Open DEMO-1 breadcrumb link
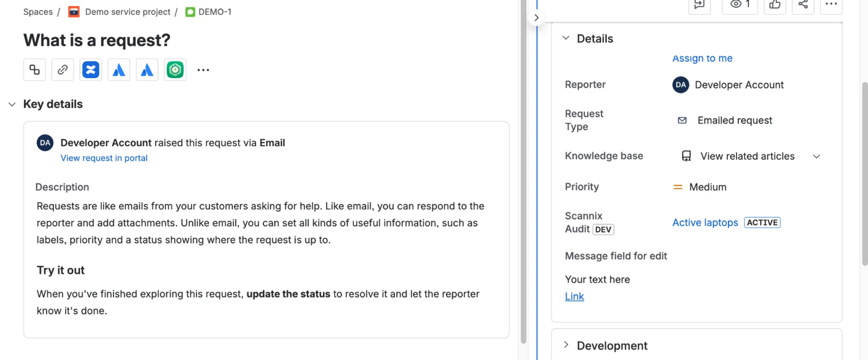Viewport: 868px width, 360px height. [x=215, y=12]
